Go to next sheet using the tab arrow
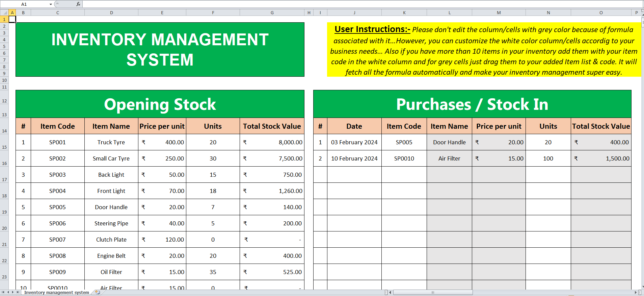 pos(13,292)
